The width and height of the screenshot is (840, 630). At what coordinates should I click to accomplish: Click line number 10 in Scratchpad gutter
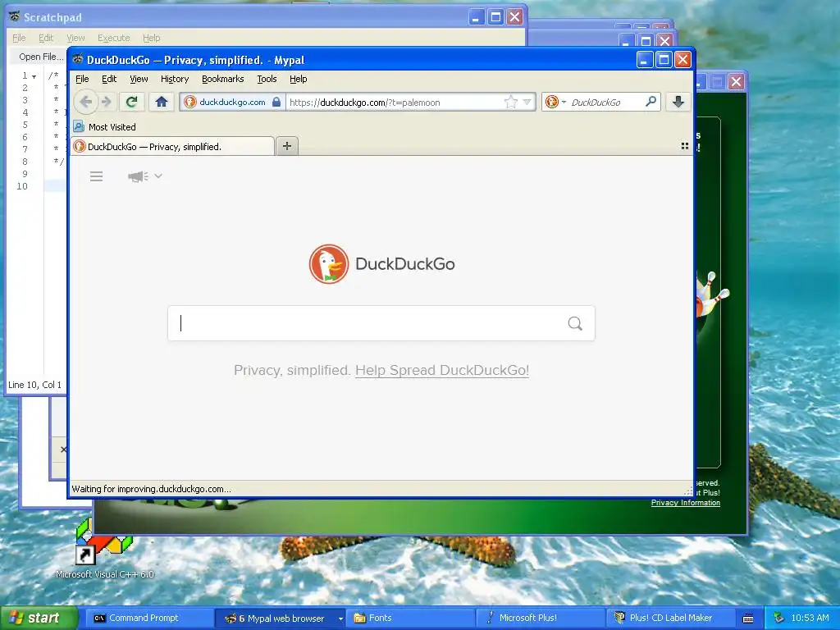coord(22,186)
